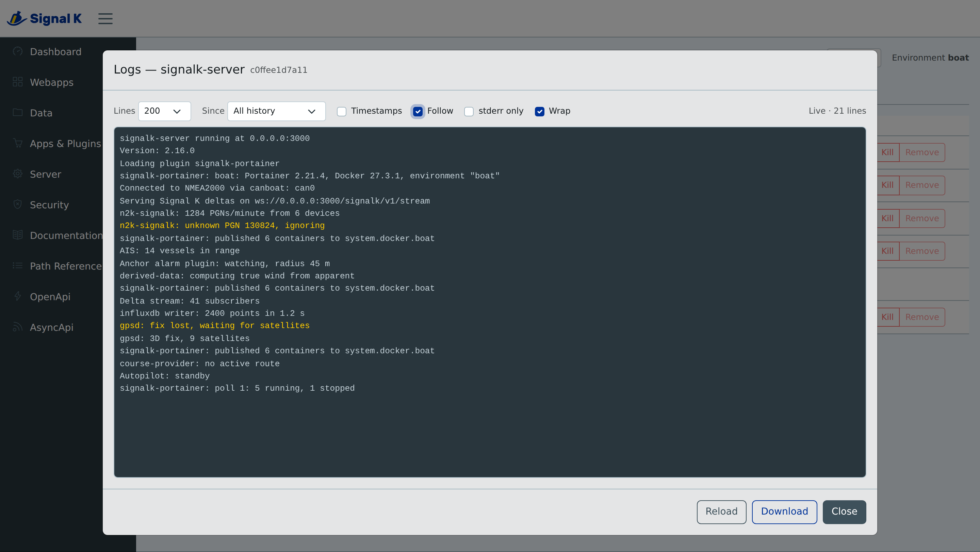Click the Webapps grid icon
This screenshot has width=980, height=552.
pos(17,82)
